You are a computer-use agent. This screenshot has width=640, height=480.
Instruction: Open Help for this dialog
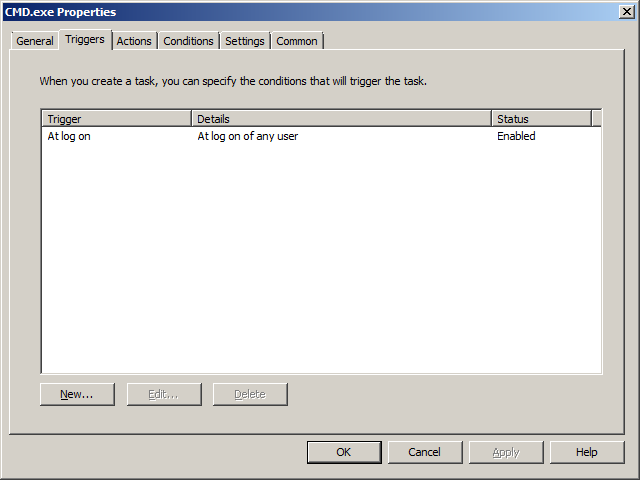click(587, 452)
